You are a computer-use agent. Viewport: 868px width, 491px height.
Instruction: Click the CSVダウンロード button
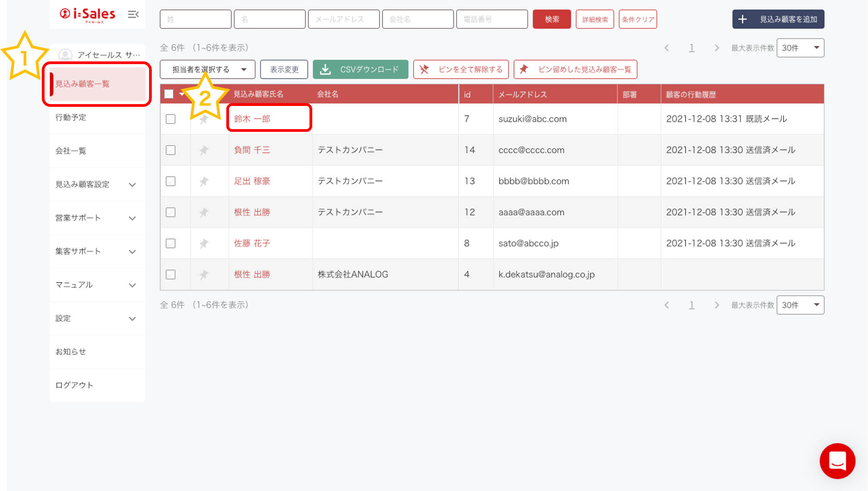pyautogui.click(x=360, y=70)
